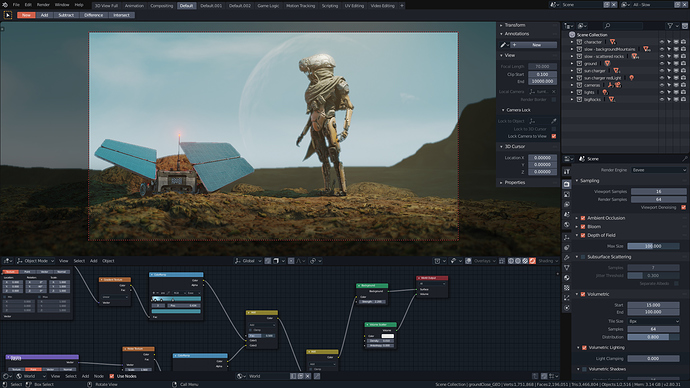Toggle Viewport Denoising checkbox
This screenshot has width=690, height=388.
(x=683, y=207)
